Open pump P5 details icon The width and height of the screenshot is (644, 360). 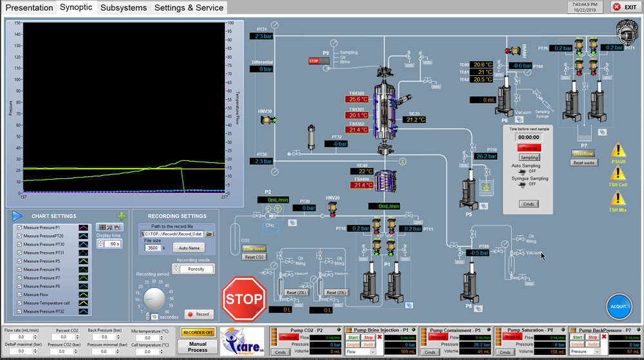click(484, 205)
